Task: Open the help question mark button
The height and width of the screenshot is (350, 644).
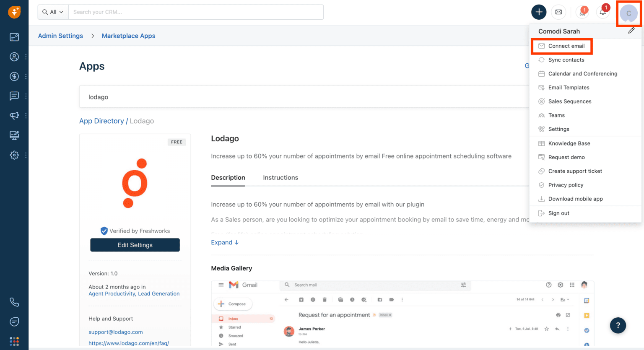Action: point(618,325)
